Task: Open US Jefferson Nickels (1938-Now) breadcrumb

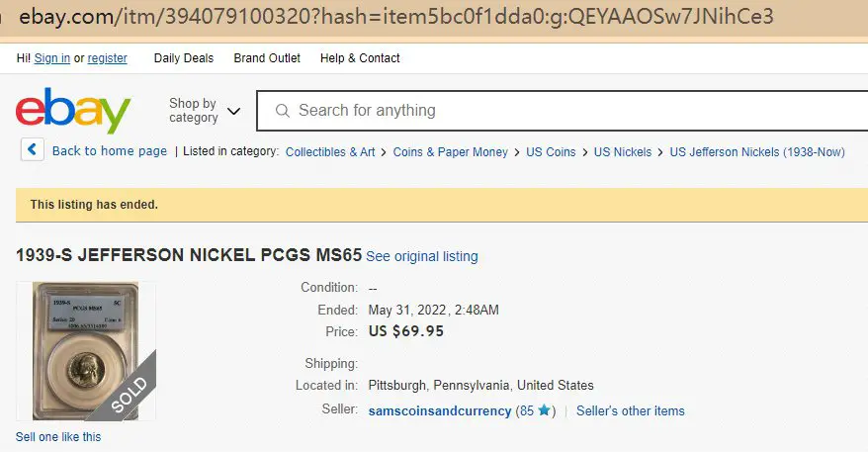Action: tap(757, 151)
